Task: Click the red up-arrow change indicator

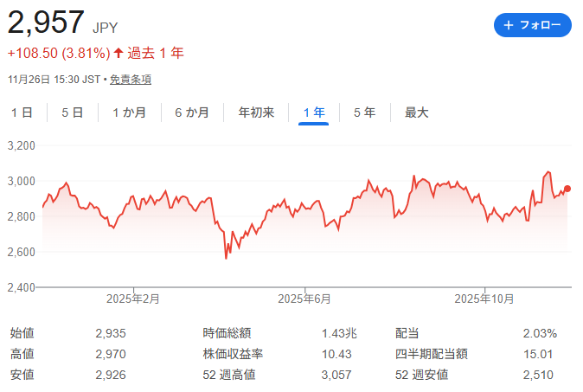Action: pyautogui.click(x=119, y=53)
